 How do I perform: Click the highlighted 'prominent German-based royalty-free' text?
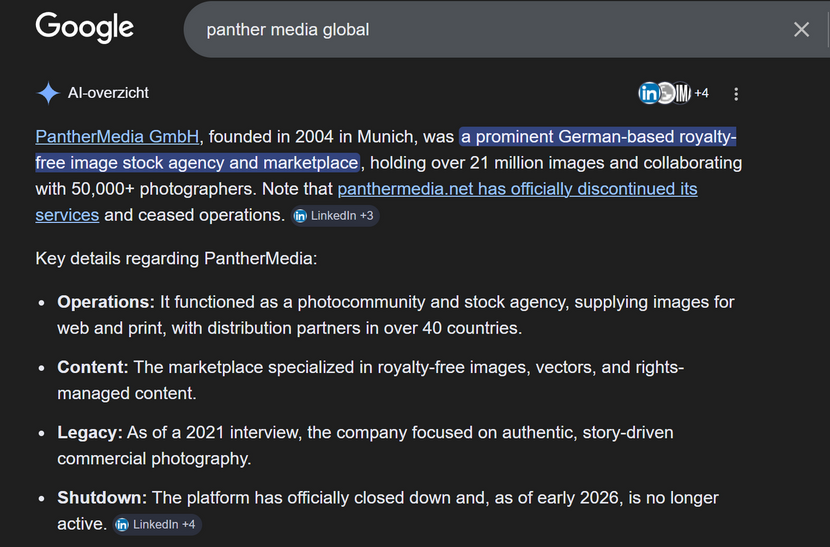pyautogui.click(x=597, y=137)
